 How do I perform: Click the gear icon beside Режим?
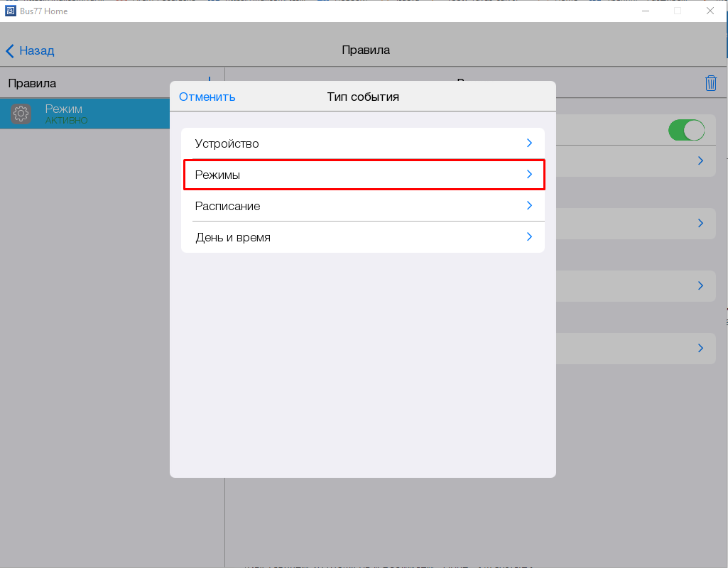click(21, 114)
